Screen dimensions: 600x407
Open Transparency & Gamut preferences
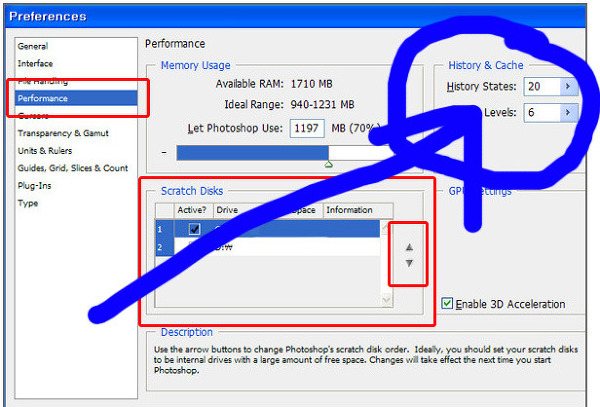pos(63,133)
